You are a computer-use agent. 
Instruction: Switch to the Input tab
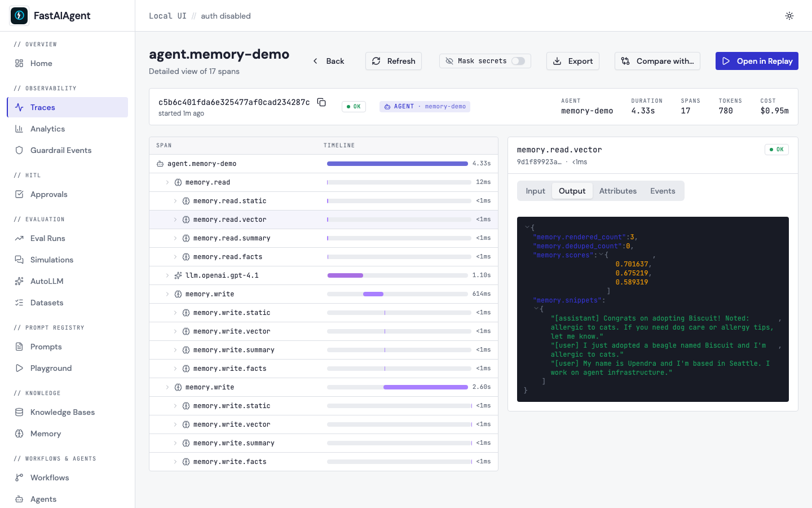pyautogui.click(x=535, y=191)
